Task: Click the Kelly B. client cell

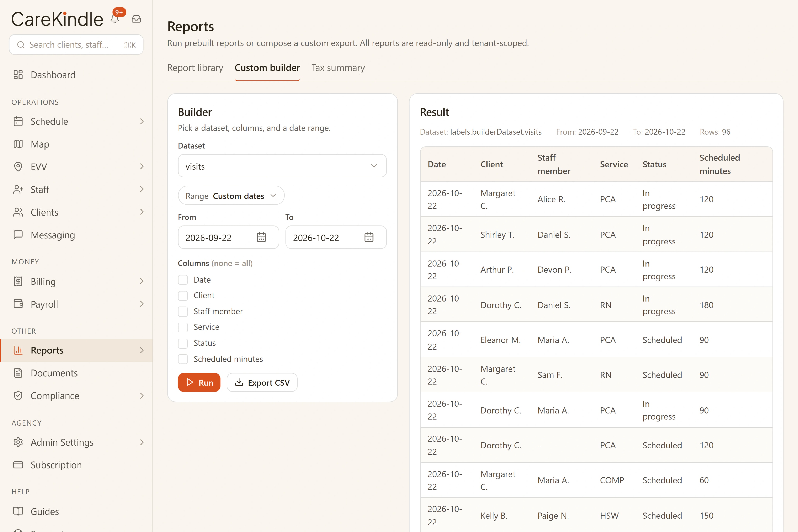Action: click(x=494, y=515)
